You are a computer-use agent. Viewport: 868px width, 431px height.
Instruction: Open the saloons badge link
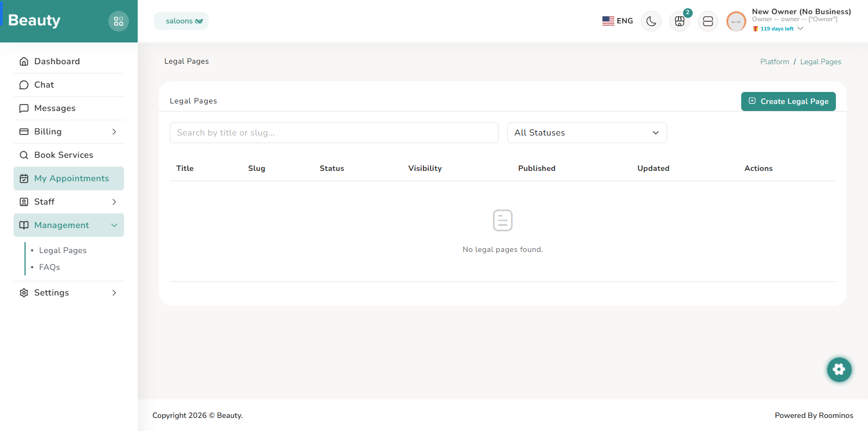click(x=181, y=21)
